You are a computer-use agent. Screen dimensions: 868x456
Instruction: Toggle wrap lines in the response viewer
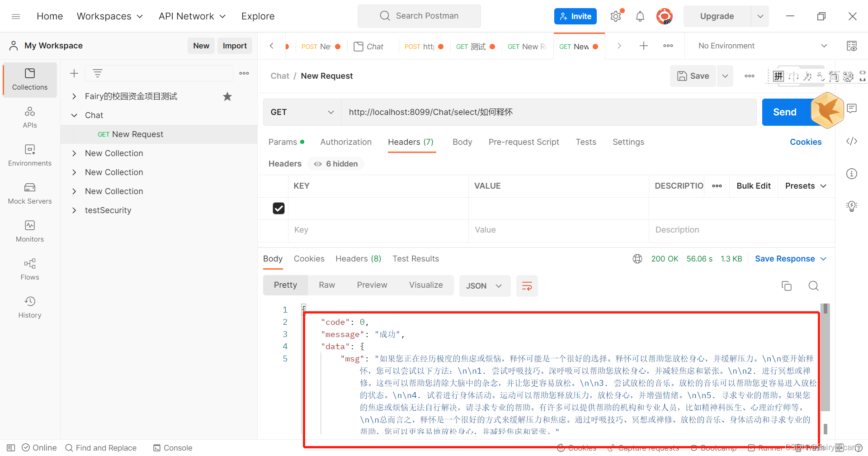[527, 286]
